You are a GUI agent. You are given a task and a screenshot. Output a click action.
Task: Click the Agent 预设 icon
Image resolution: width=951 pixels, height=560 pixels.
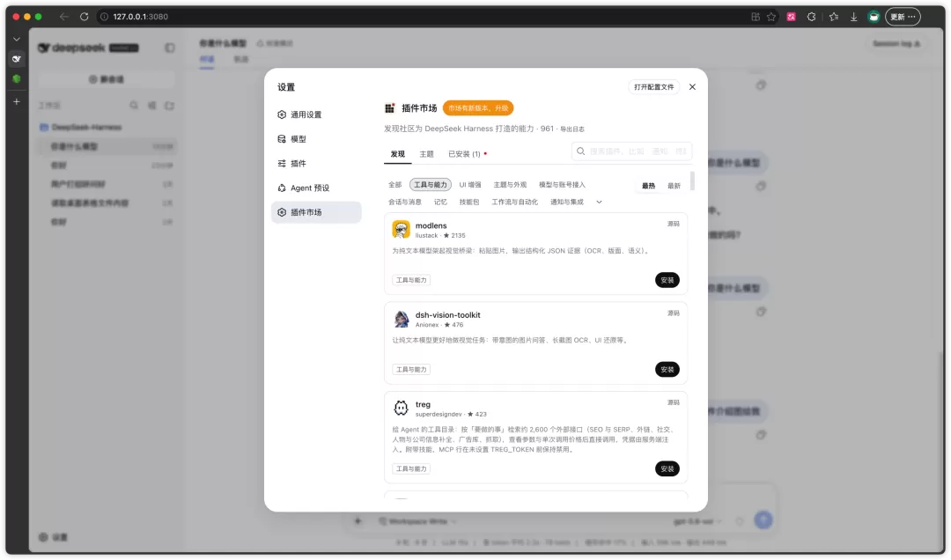click(x=282, y=188)
